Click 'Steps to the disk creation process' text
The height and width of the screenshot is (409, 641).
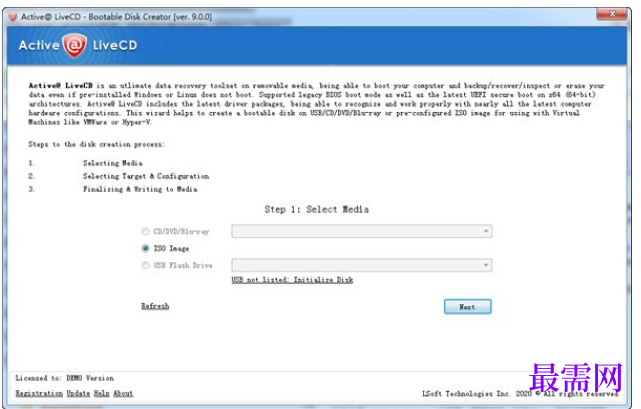coord(96,144)
